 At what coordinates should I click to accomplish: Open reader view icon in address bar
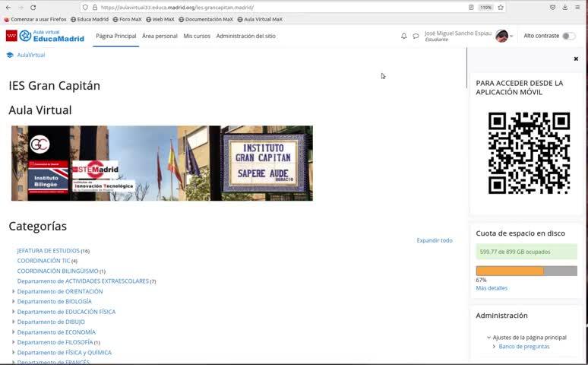[471, 8]
